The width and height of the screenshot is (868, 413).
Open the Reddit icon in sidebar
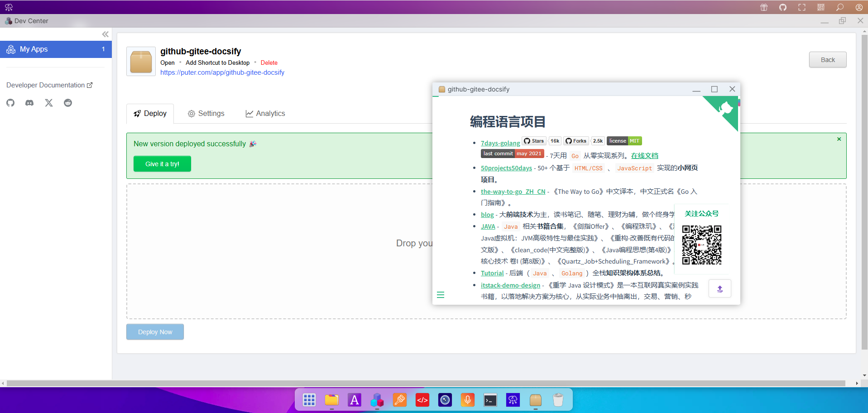coord(68,103)
